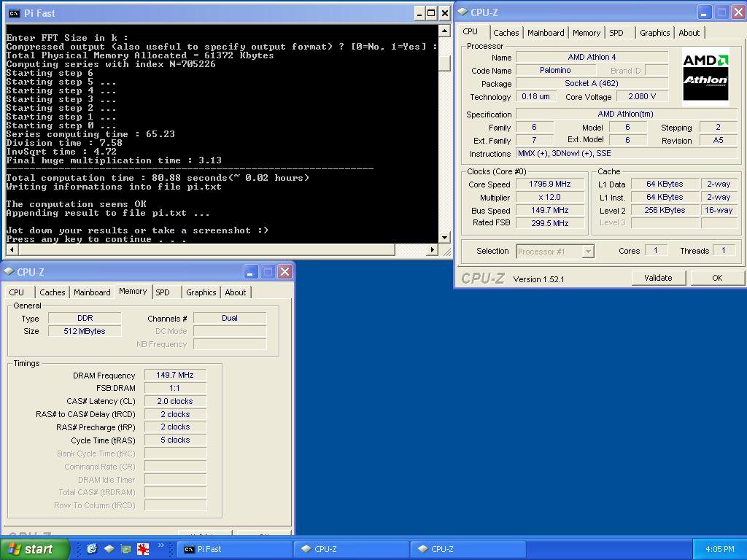This screenshot has height=560, width=747.
Task: Click Pi Fast vertical scrollbar up arrow
Action: point(444,31)
